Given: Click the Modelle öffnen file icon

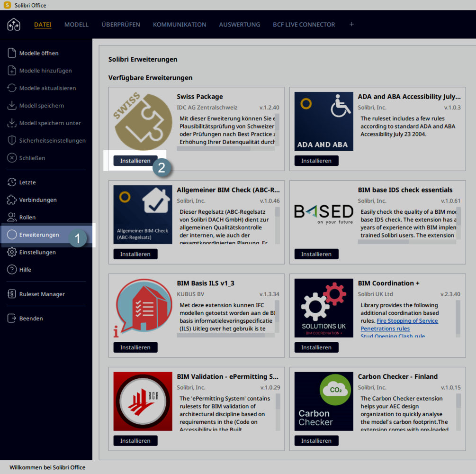Looking at the screenshot, I should 11,53.
